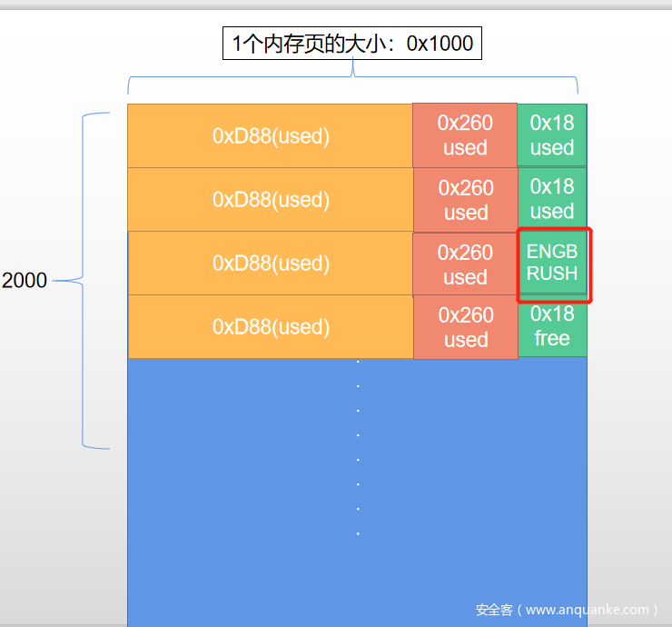Open the www.anquanke.com watermark link
This screenshot has width=672, height=627.
pos(568,610)
